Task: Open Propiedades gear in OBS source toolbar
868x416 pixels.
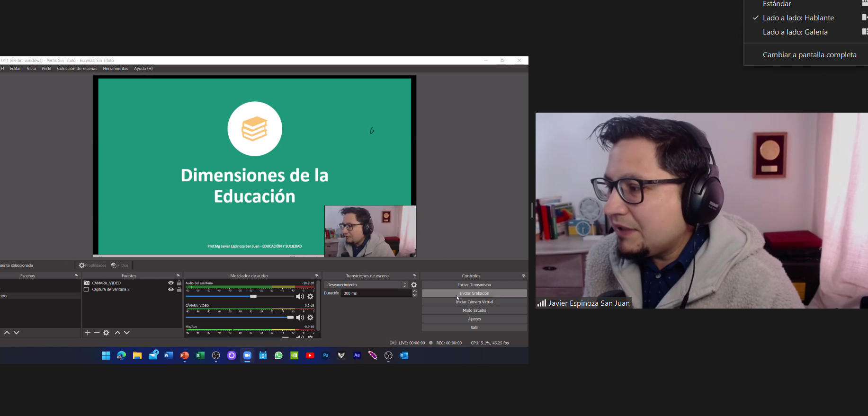Action: click(92, 266)
